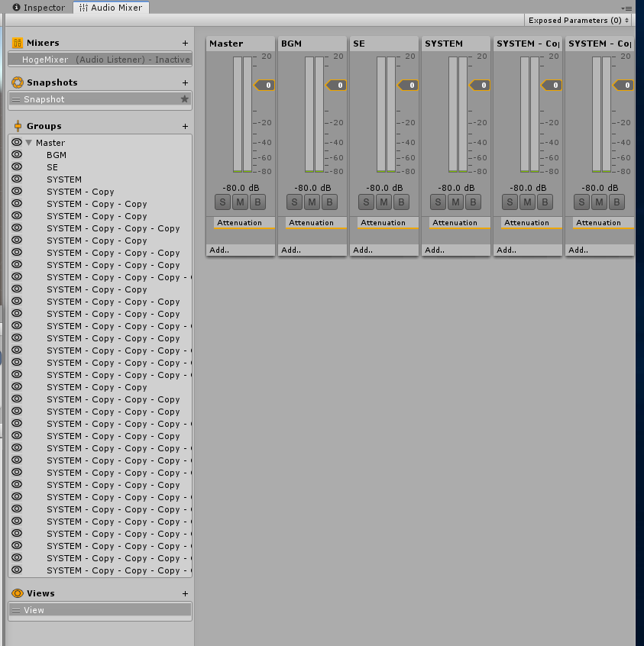Solo the SYSTEM channel

click(x=438, y=202)
